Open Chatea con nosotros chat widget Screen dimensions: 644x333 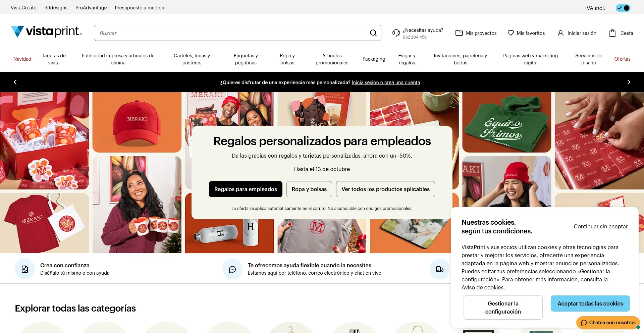608,323
